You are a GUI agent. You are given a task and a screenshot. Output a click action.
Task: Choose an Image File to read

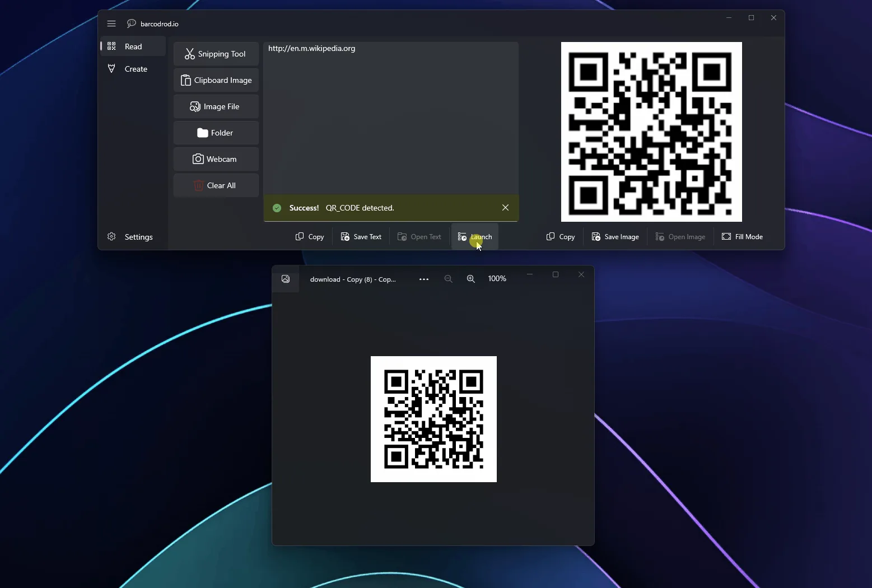(x=216, y=106)
